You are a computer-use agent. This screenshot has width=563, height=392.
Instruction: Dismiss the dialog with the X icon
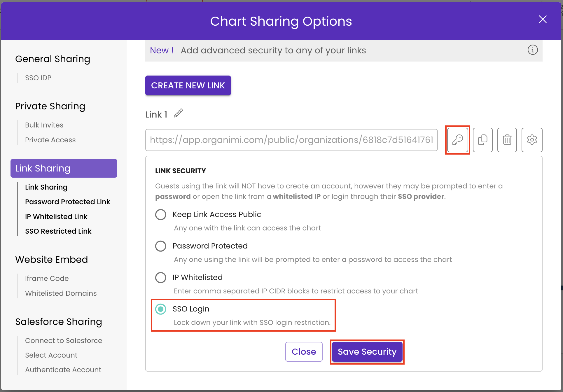[x=542, y=19]
